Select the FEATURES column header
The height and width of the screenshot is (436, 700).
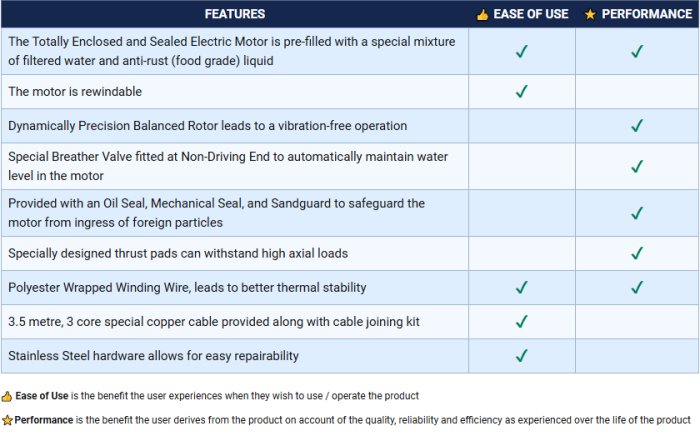pos(235,15)
